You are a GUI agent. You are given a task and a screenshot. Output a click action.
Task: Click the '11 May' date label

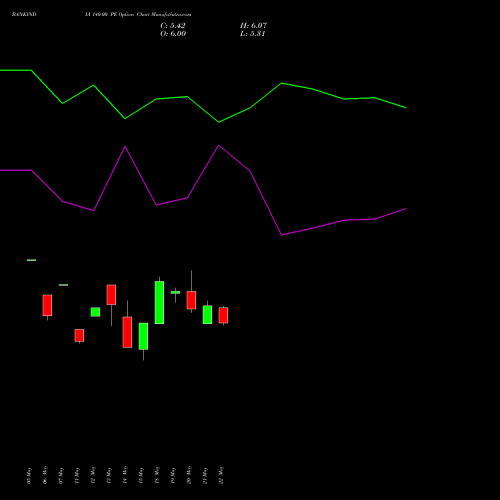pos(77,476)
